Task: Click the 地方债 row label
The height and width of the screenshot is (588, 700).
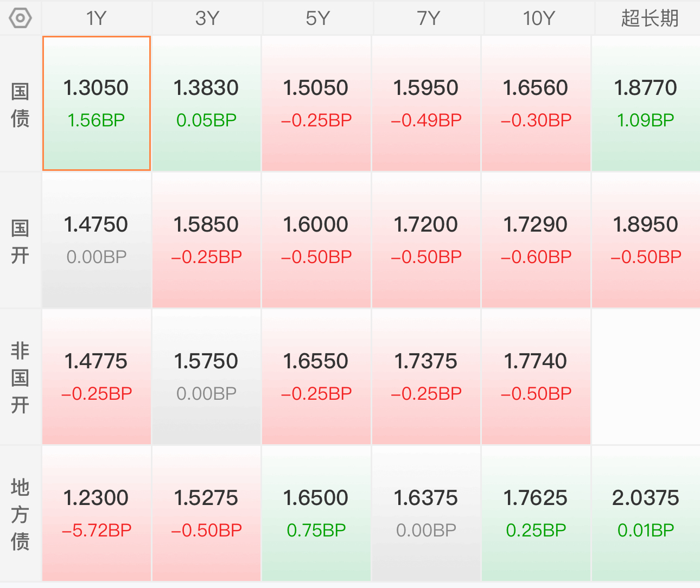Action: coord(20,514)
